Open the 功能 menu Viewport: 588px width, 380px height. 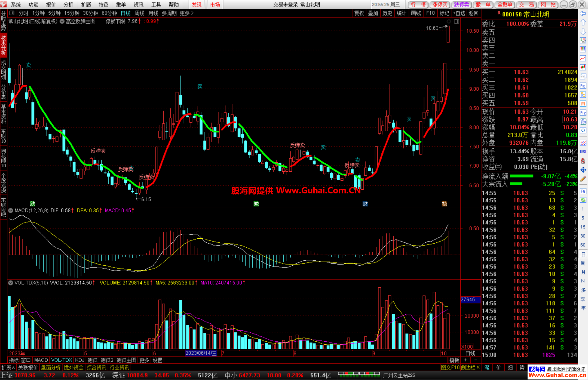[x=33, y=5]
